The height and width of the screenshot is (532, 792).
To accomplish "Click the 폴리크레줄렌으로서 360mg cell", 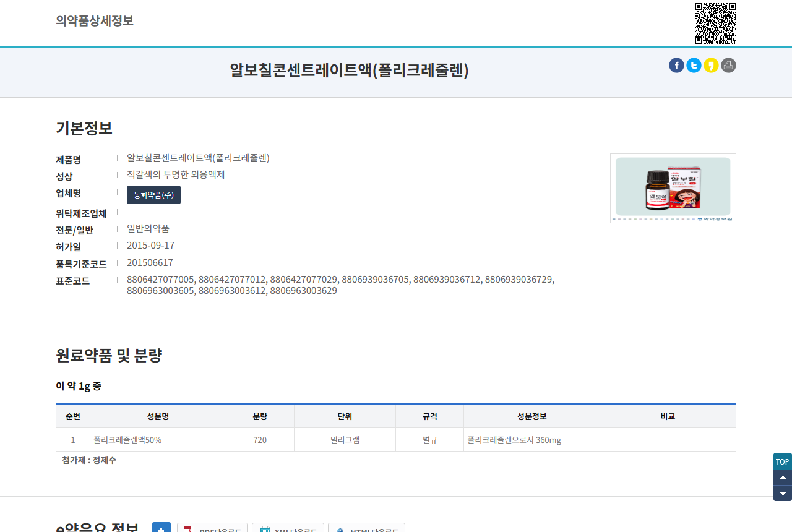I will 532,440.
